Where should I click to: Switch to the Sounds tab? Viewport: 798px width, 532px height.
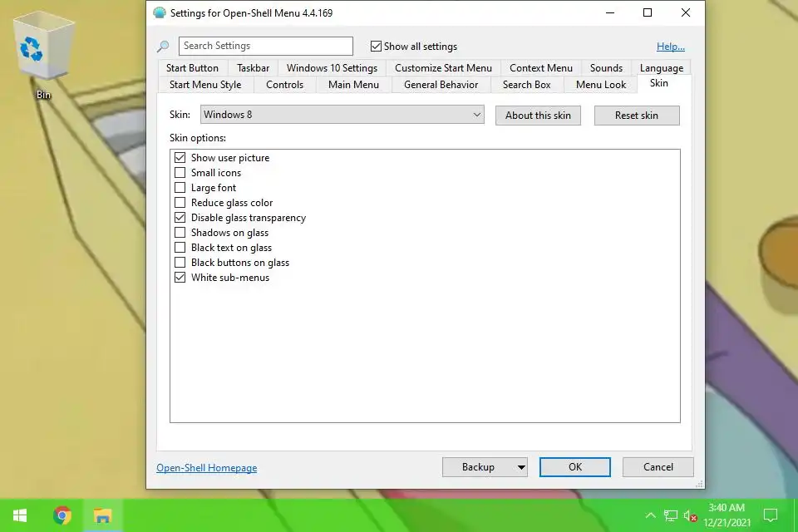tap(606, 67)
